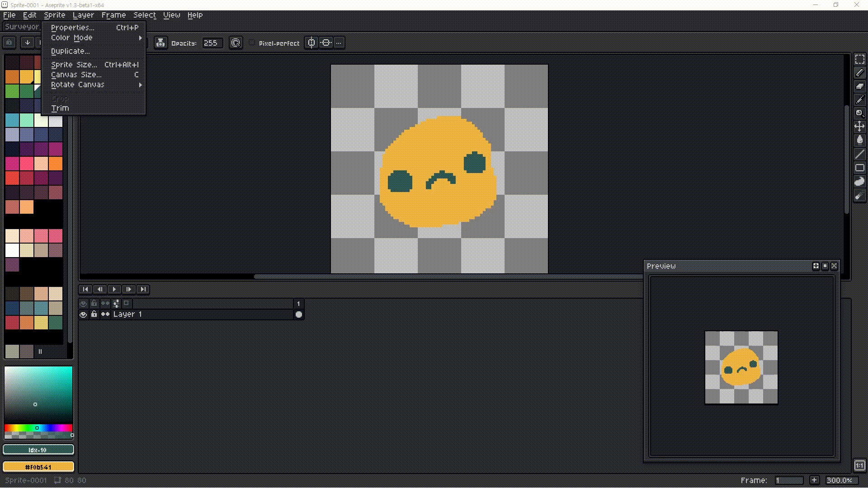868x488 pixels.
Task: Click the 1:1 preview toggle icon
Action: (859, 465)
